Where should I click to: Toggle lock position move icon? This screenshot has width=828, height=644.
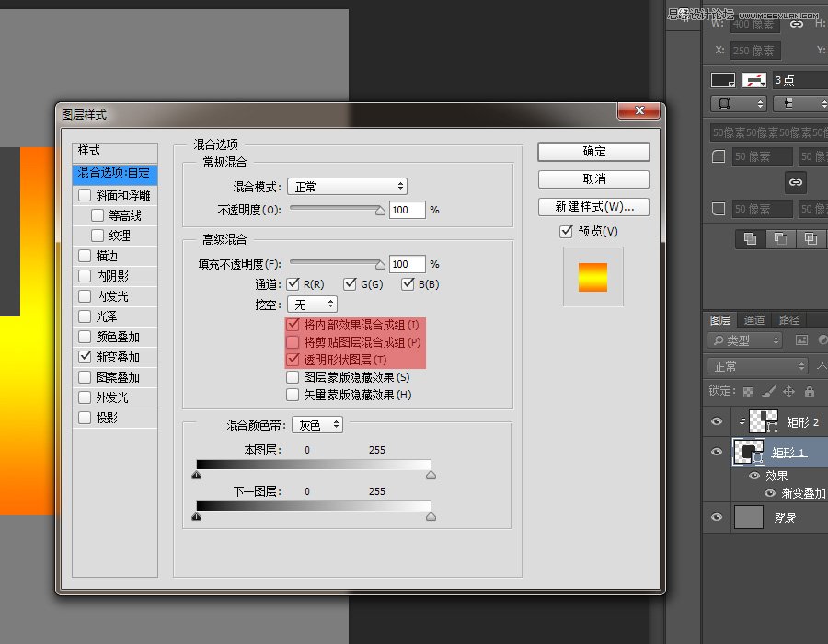coord(789,392)
